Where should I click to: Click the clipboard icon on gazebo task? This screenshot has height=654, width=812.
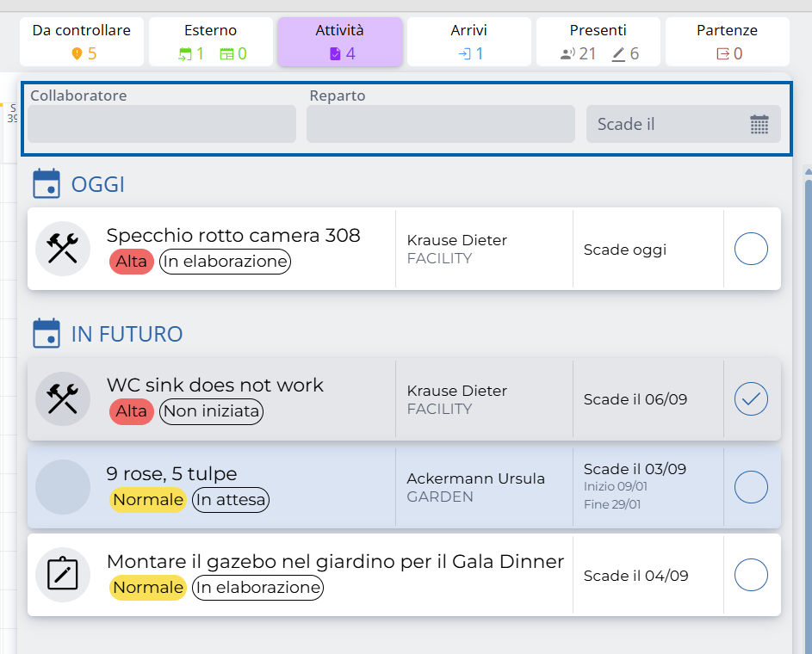click(63, 575)
